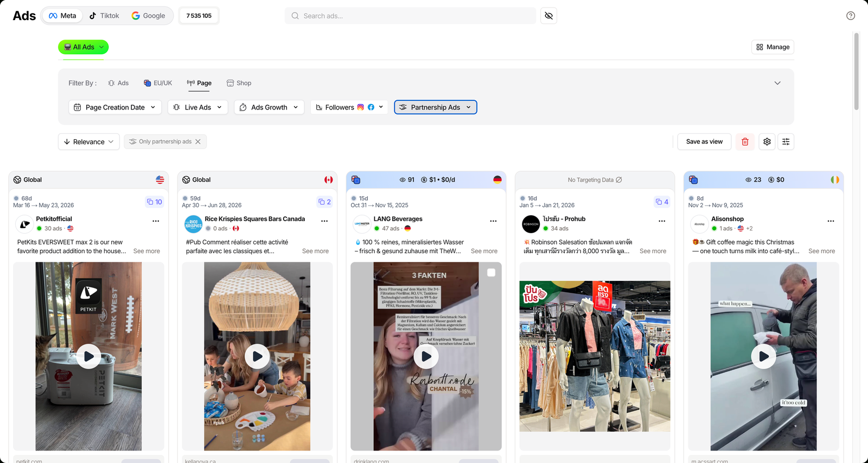Click the Save as view button
Image resolution: width=868 pixels, height=463 pixels.
pos(704,142)
